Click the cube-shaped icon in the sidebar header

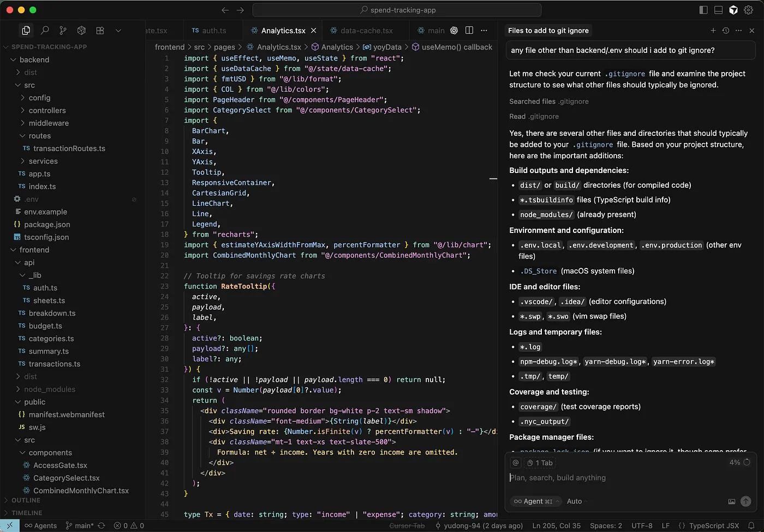click(81, 31)
